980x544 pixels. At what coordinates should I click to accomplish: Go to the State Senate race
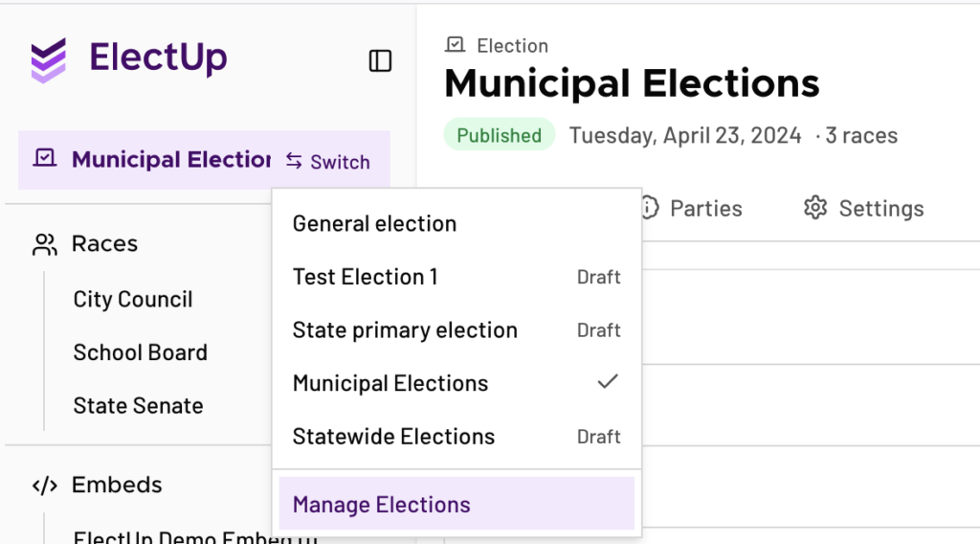coord(138,406)
